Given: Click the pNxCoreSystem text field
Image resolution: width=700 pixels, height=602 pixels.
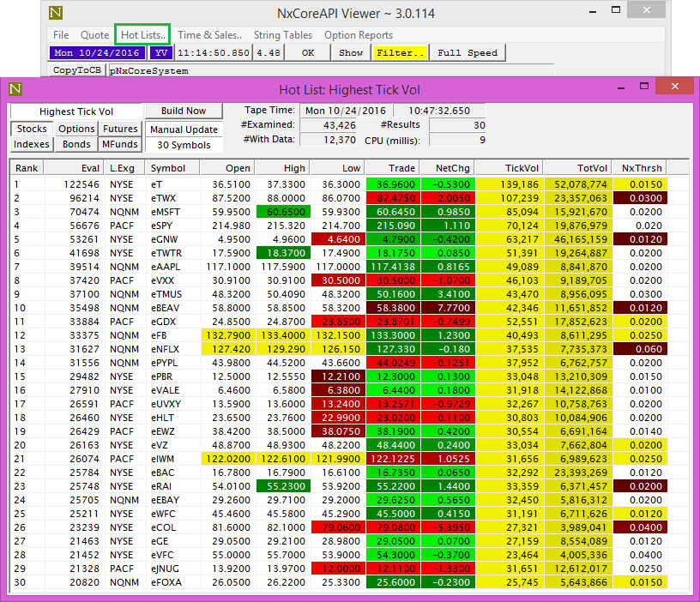Looking at the screenshot, I should 331,70.
